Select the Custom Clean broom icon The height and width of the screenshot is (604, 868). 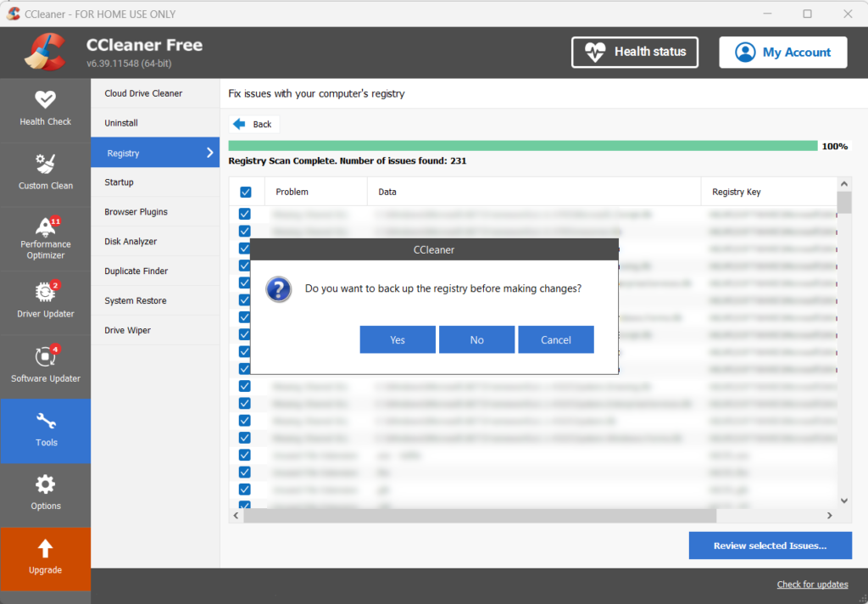[x=45, y=164]
